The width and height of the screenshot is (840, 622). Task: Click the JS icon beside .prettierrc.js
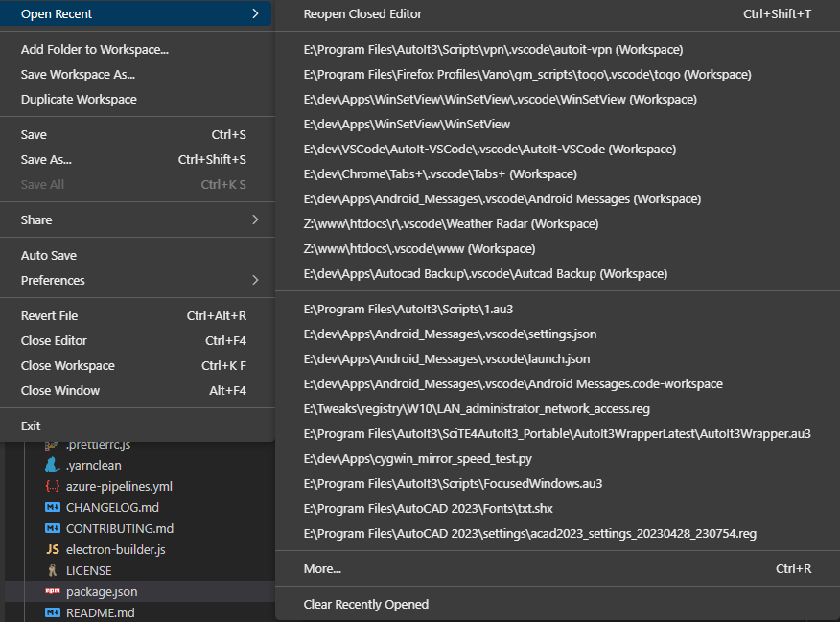click(x=52, y=444)
